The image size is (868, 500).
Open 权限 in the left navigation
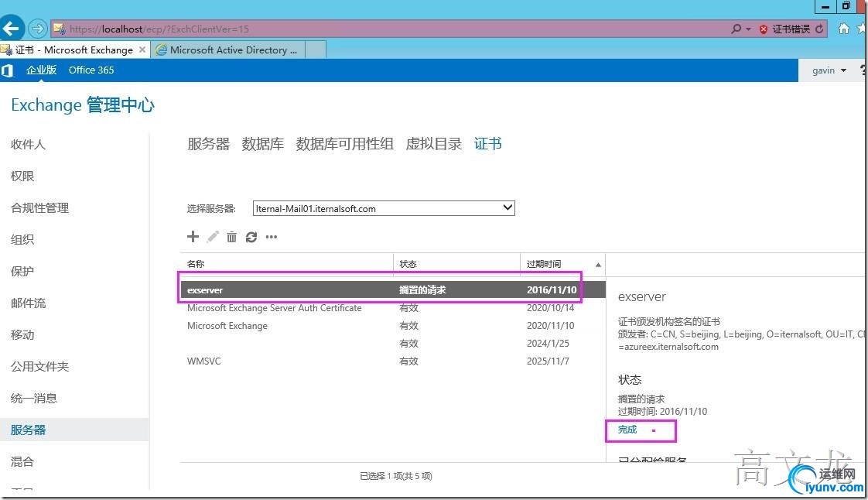[x=22, y=176]
